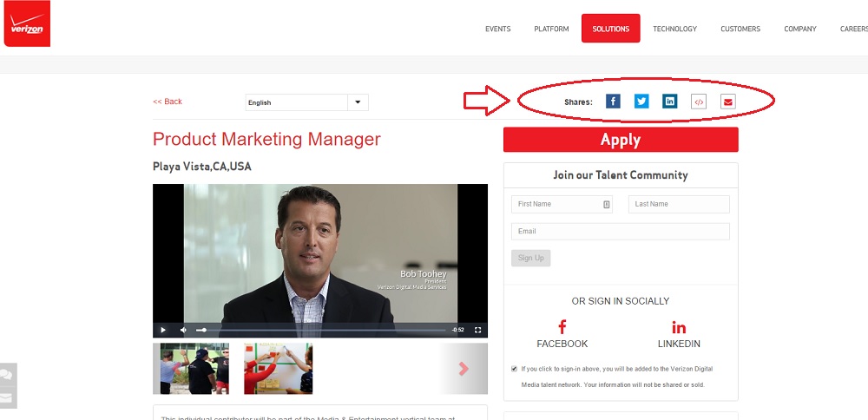The height and width of the screenshot is (420, 868).
Task: Open the embed code share icon
Action: 699,102
